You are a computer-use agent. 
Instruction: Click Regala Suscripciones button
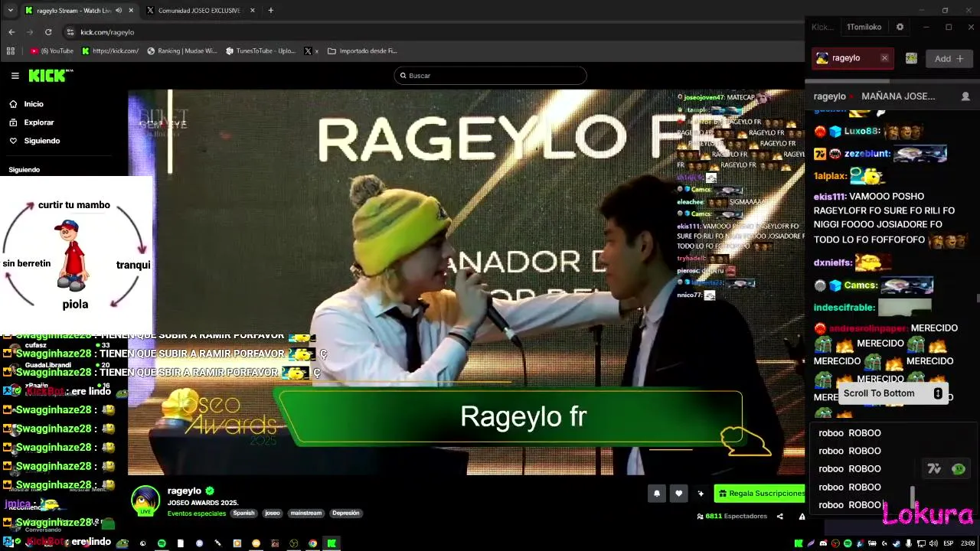pyautogui.click(x=759, y=494)
